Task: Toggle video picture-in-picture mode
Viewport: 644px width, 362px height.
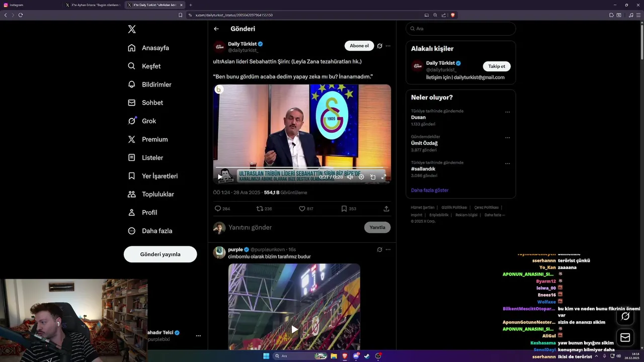Action: coord(373,177)
